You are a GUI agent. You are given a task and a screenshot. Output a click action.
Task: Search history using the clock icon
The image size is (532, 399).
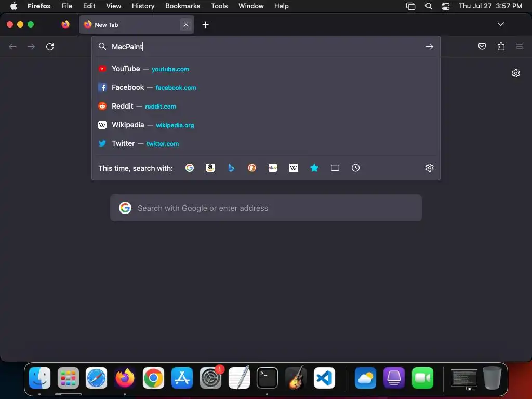point(355,168)
